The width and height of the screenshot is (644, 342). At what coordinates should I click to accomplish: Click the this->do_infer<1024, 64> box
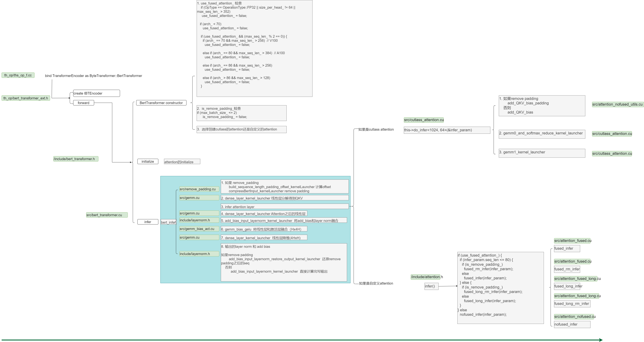[x=447, y=130]
